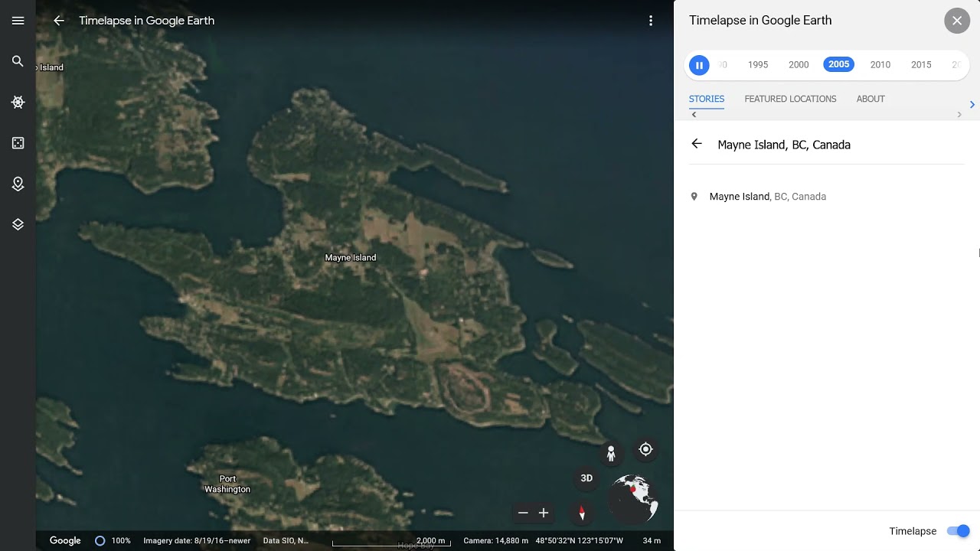
Task: Click the Timelapse in Google Earth map title
Action: tap(147, 21)
